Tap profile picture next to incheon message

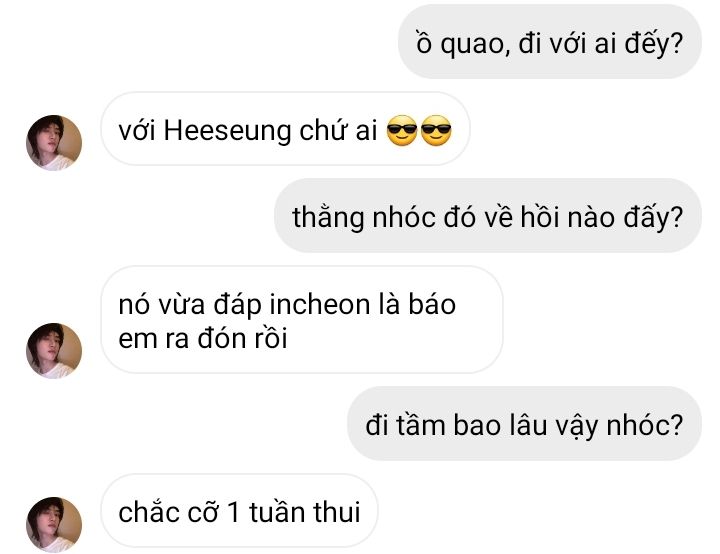54,350
